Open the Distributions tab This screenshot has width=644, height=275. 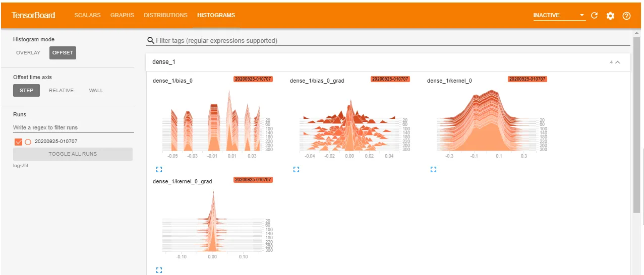click(165, 15)
